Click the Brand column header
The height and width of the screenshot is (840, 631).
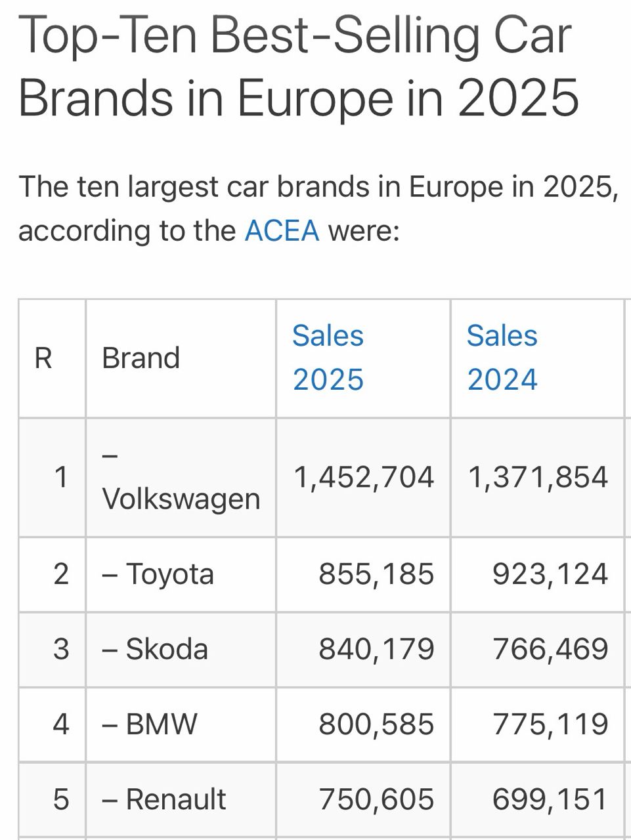click(141, 358)
